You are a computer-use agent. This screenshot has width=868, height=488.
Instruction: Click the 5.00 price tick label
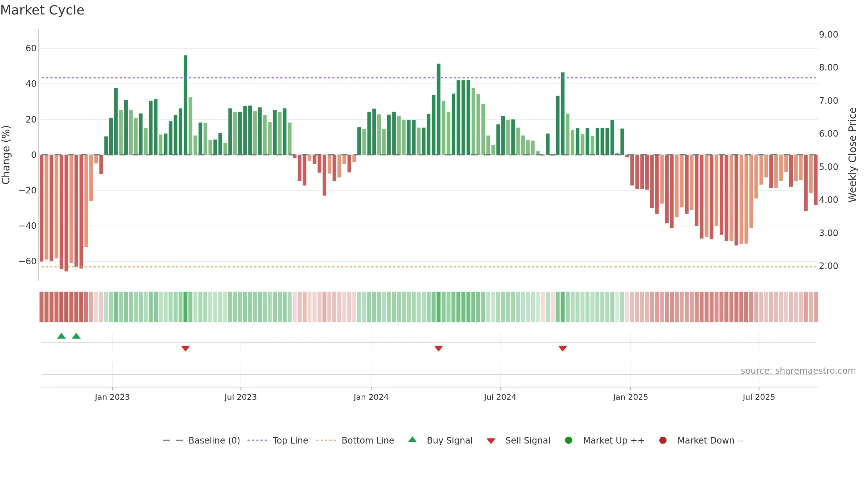click(829, 167)
